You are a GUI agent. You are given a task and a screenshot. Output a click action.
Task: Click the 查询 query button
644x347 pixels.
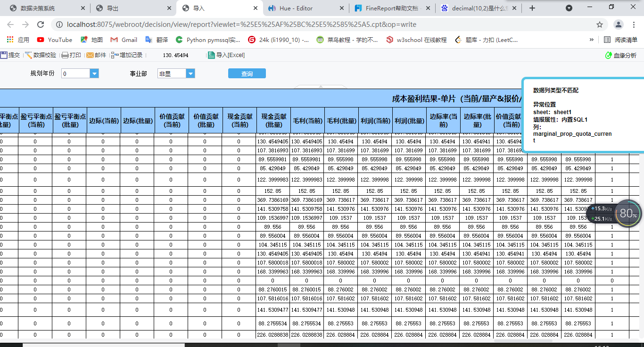(247, 74)
